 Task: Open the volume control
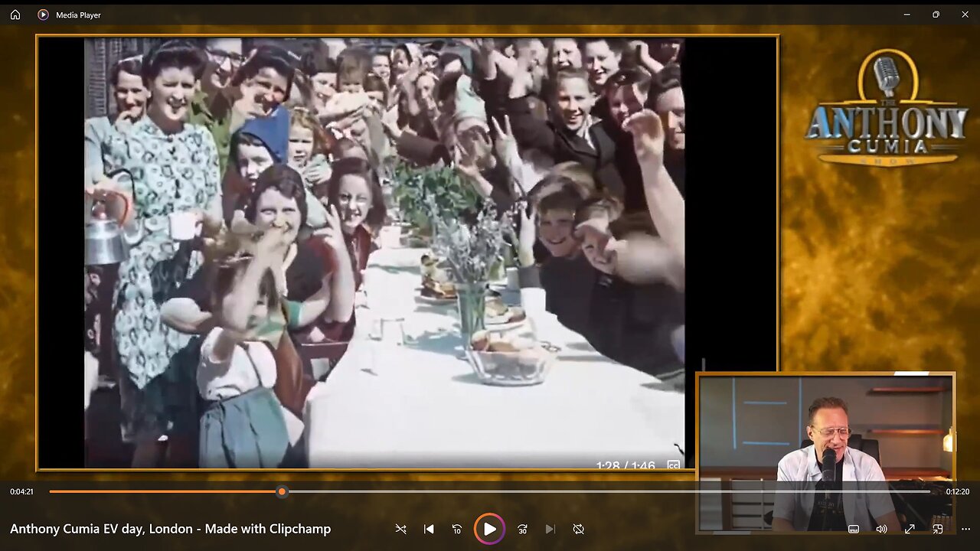[881, 529]
